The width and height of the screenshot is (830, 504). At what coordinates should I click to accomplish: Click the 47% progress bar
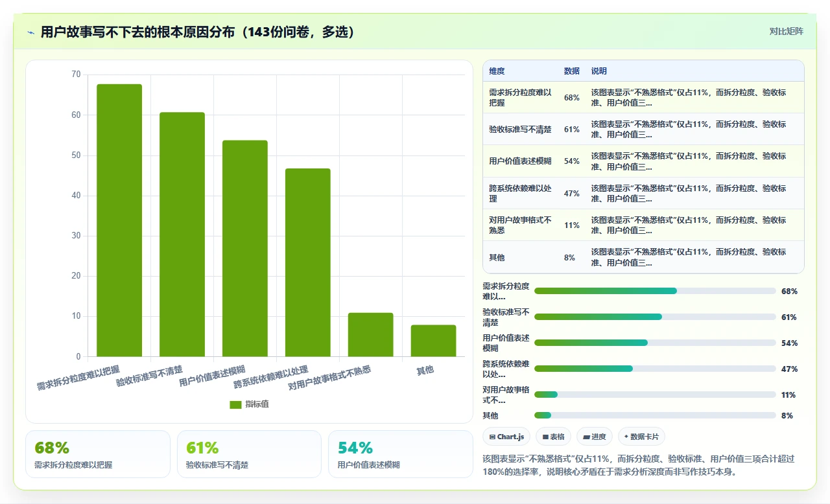click(x=655, y=369)
